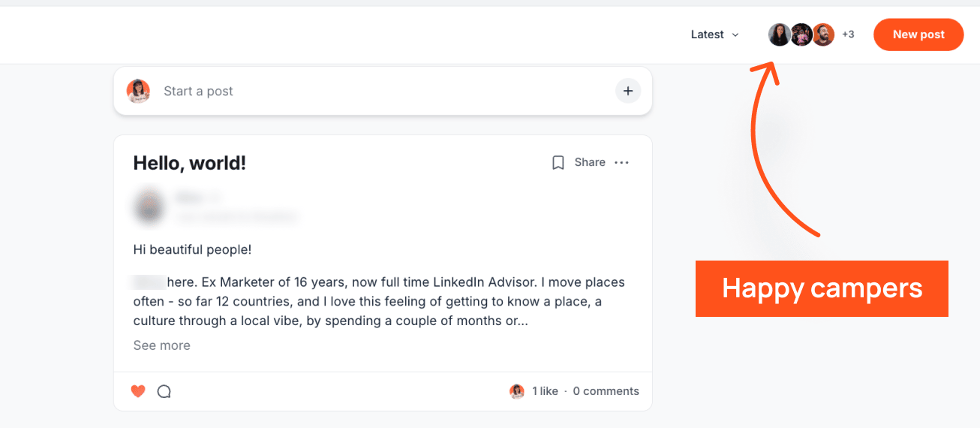980x428 pixels.
Task: Click the blurred post author avatar
Action: [149, 206]
